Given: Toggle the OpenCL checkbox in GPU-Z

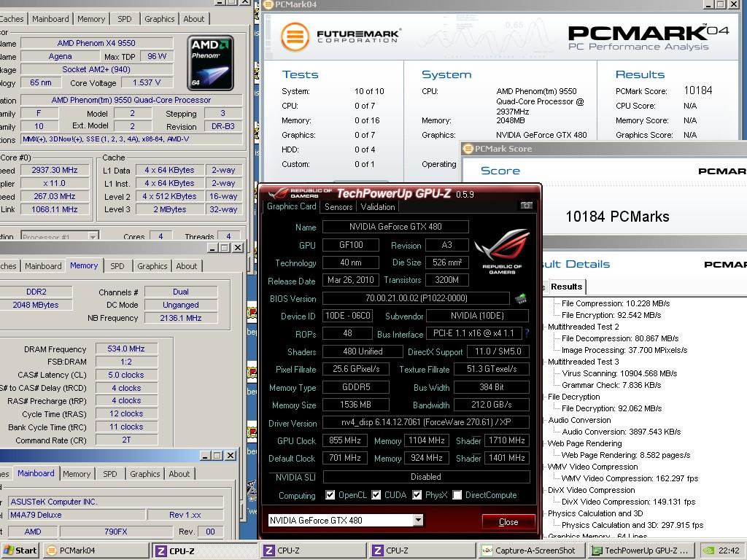Looking at the screenshot, I should (x=330, y=495).
